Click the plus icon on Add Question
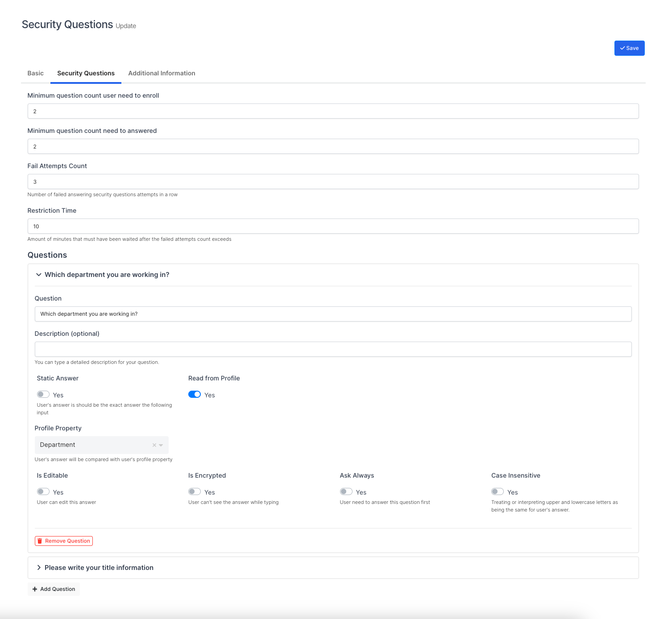This screenshot has height=619, width=672. (35, 589)
